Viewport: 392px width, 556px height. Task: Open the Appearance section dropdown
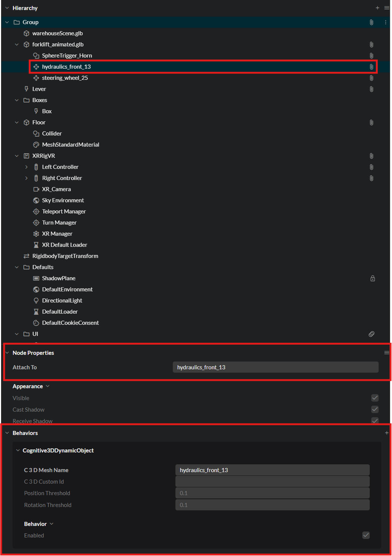47,386
